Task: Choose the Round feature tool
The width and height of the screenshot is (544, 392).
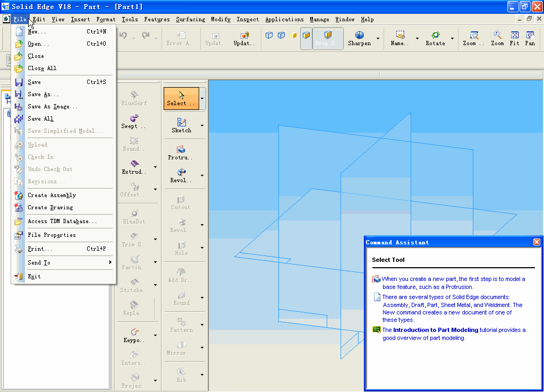Action: click(182, 299)
